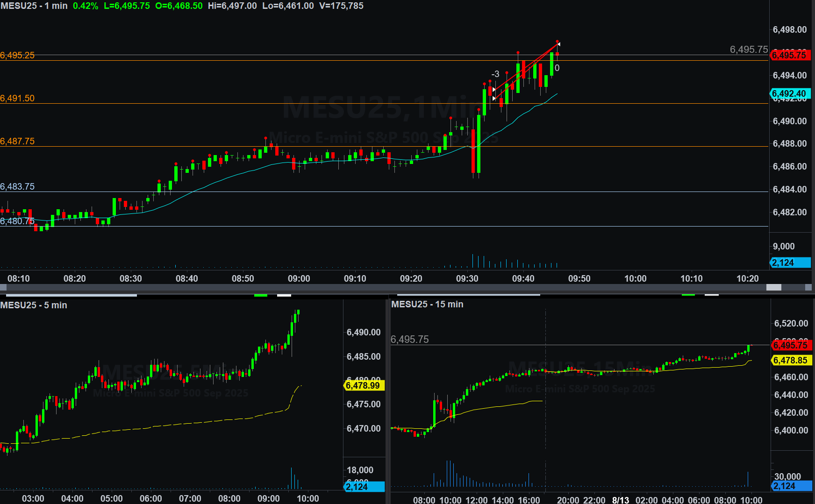Select the yellow 6,478.85 tag on 15 min chart

[x=790, y=360]
